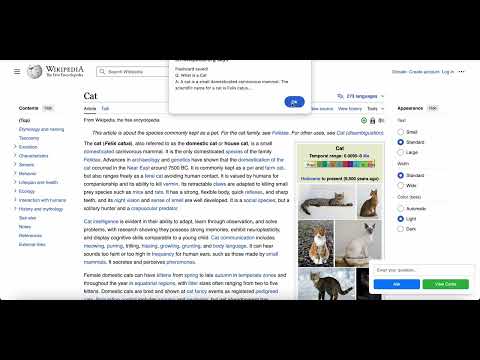Open the reclining tabby cat photo
The image size is (480, 360).
327,201
